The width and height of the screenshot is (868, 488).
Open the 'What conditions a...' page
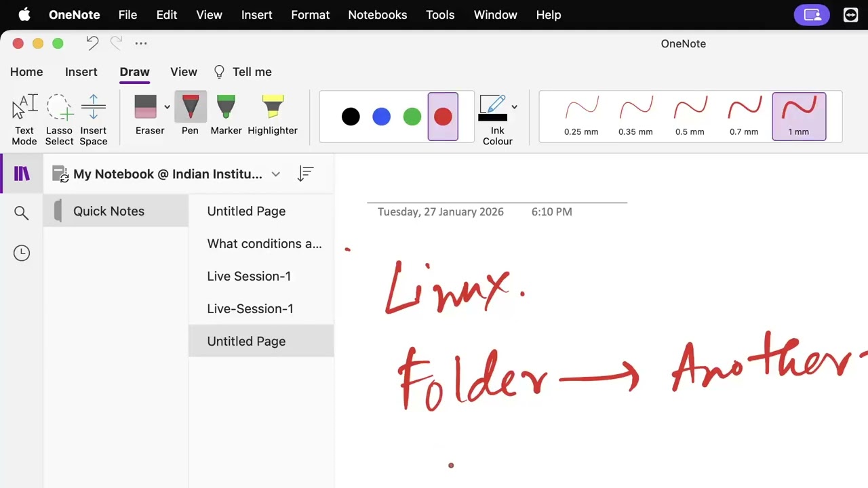click(x=261, y=243)
